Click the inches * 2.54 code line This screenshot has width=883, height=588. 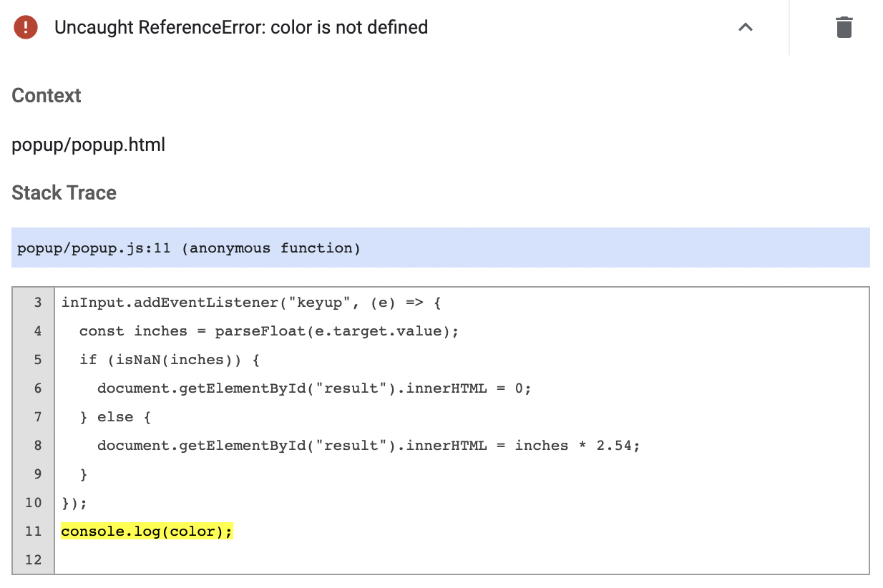point(369,446)
